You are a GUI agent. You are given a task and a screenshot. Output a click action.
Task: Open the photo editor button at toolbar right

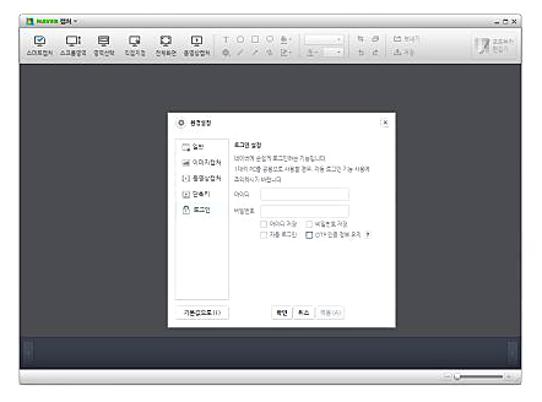click(x=494, y=46)
